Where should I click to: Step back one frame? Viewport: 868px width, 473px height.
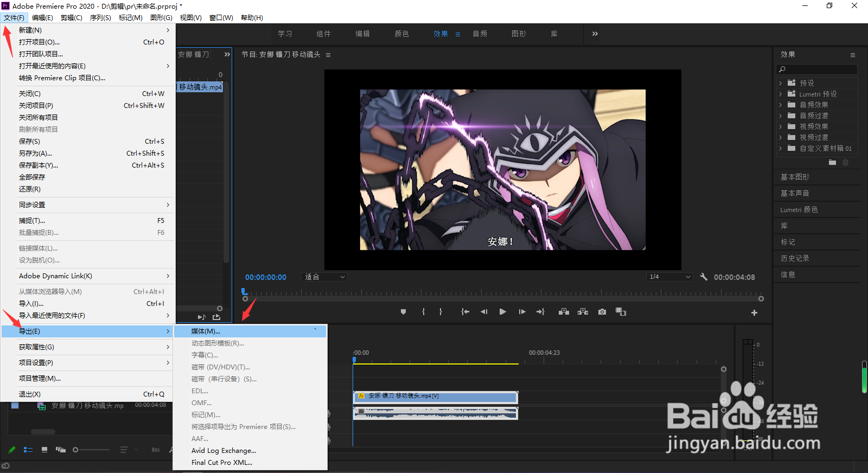point(484,312)
